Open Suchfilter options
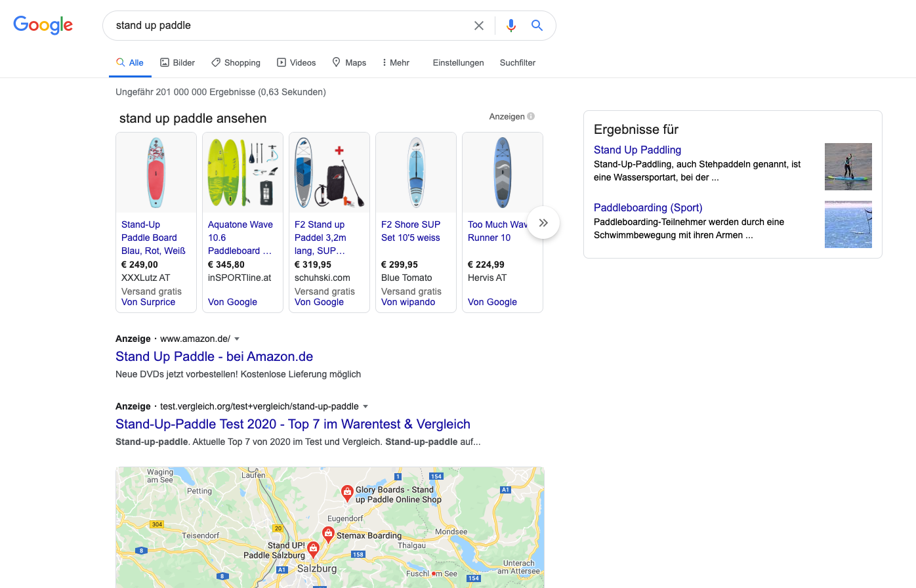The image size is (916, 588). coord(518,62)
